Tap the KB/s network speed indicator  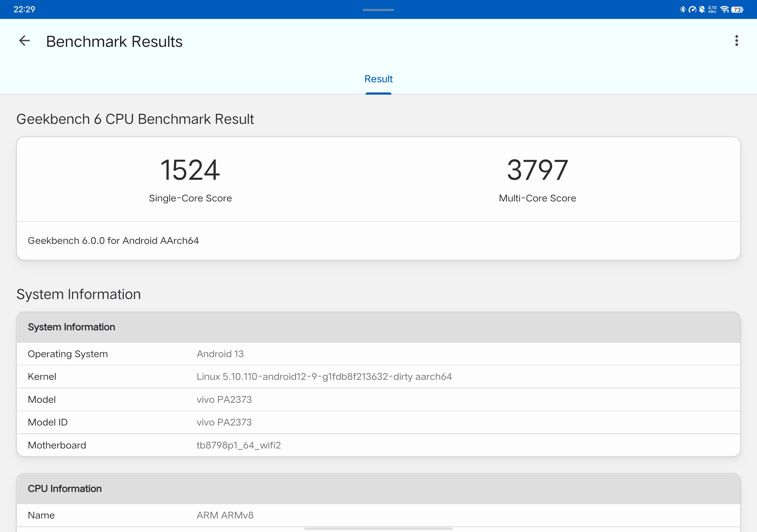712,9
